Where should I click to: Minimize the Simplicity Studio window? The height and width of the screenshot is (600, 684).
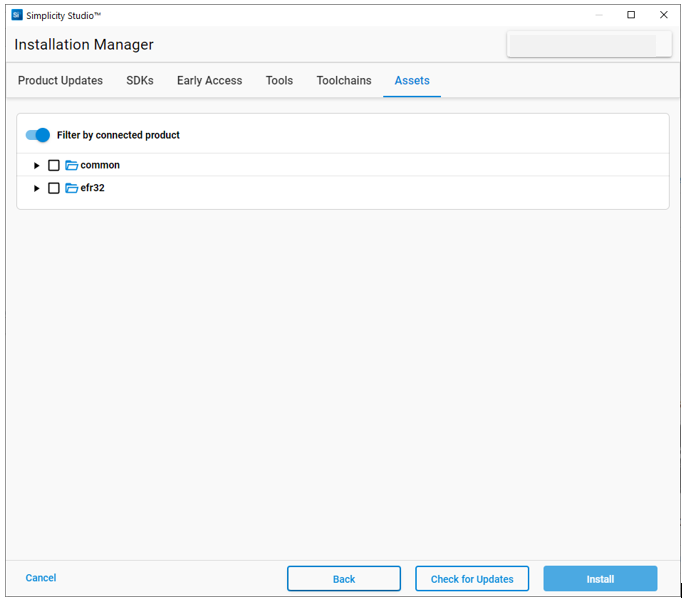(x=598, y=15)
